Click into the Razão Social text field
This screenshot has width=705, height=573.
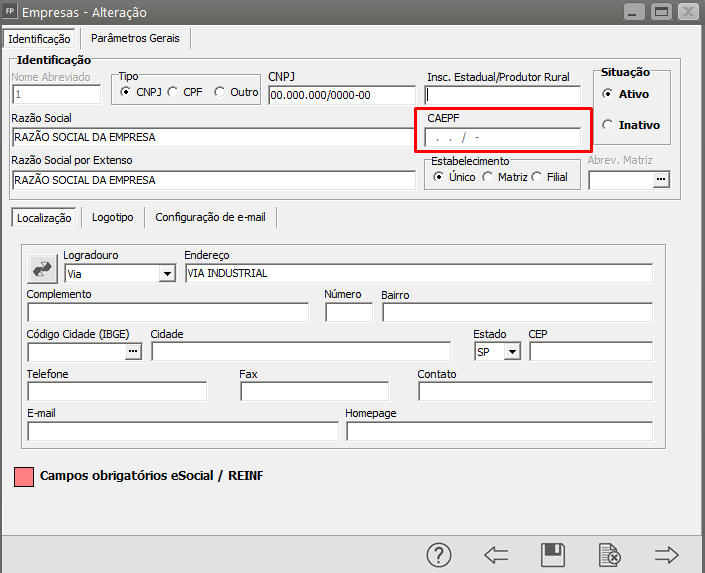213,137
